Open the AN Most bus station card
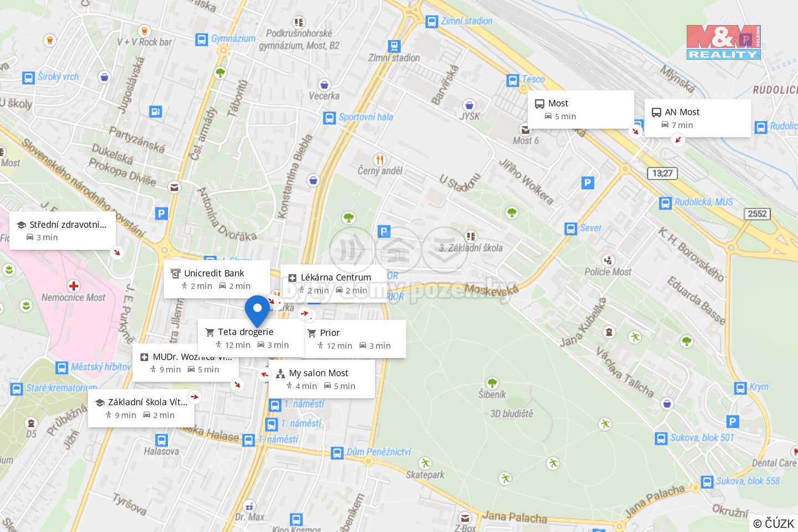 (698, 118)
